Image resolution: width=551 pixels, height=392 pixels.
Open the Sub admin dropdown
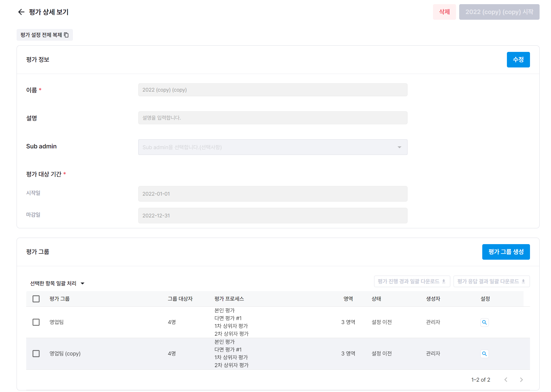coord(273,147)
